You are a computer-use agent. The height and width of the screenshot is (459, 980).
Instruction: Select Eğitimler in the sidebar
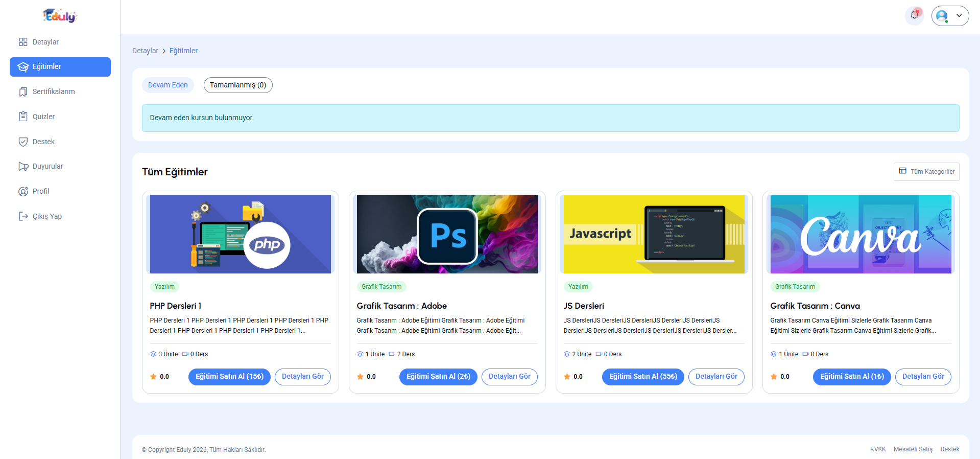(x=60, y=67)
